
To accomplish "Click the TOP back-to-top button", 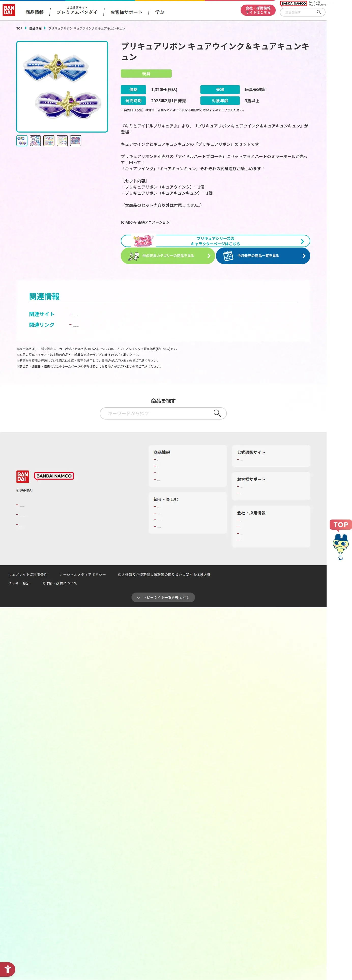I will coord(341,525).
